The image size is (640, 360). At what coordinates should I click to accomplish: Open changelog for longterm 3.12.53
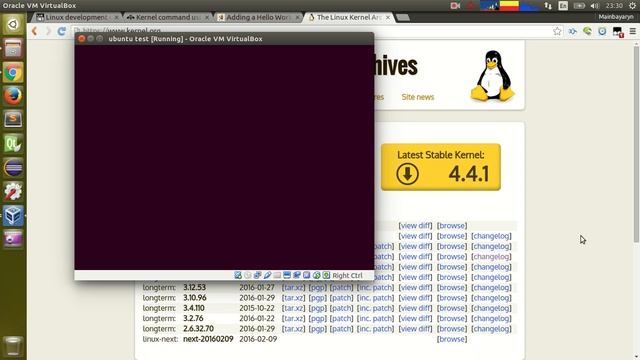point(491,287)
